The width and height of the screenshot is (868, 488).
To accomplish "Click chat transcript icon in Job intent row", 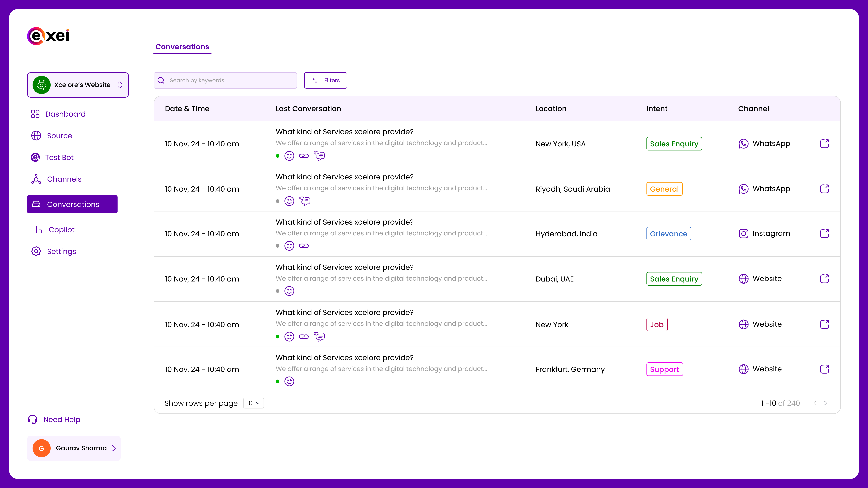I will (x=319, y=336).
